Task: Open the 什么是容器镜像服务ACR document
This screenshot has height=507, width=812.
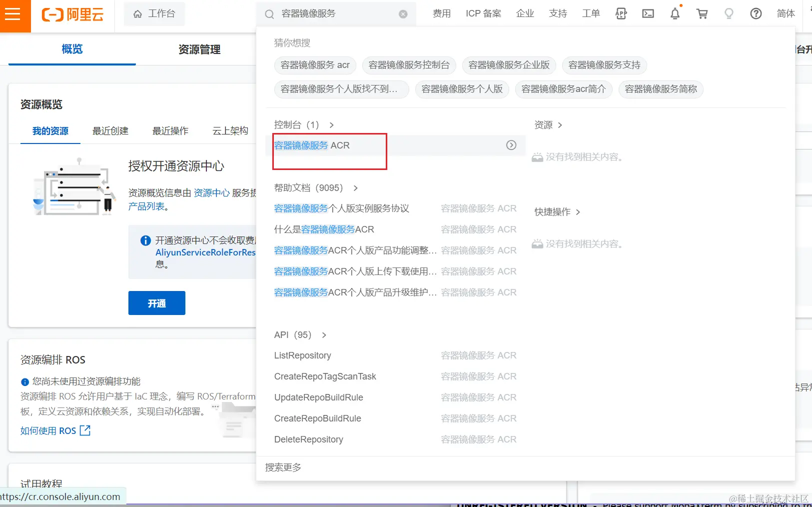Action: coord(324,229)
